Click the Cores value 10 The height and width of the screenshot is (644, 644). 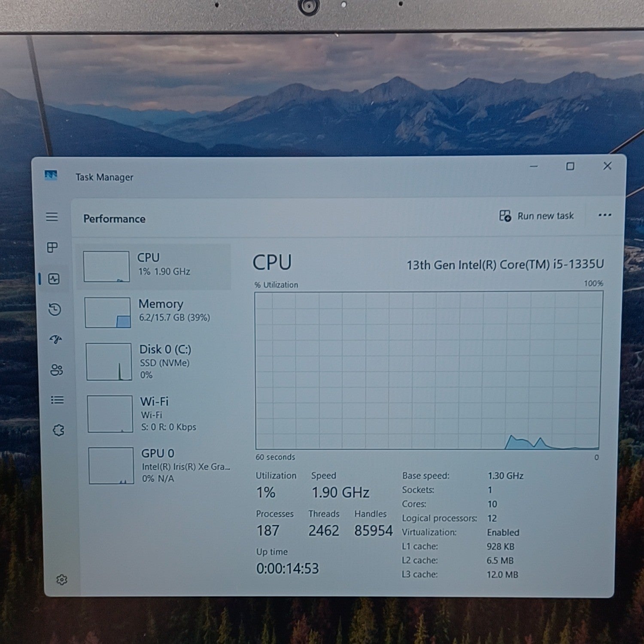(x=492, y=504)
